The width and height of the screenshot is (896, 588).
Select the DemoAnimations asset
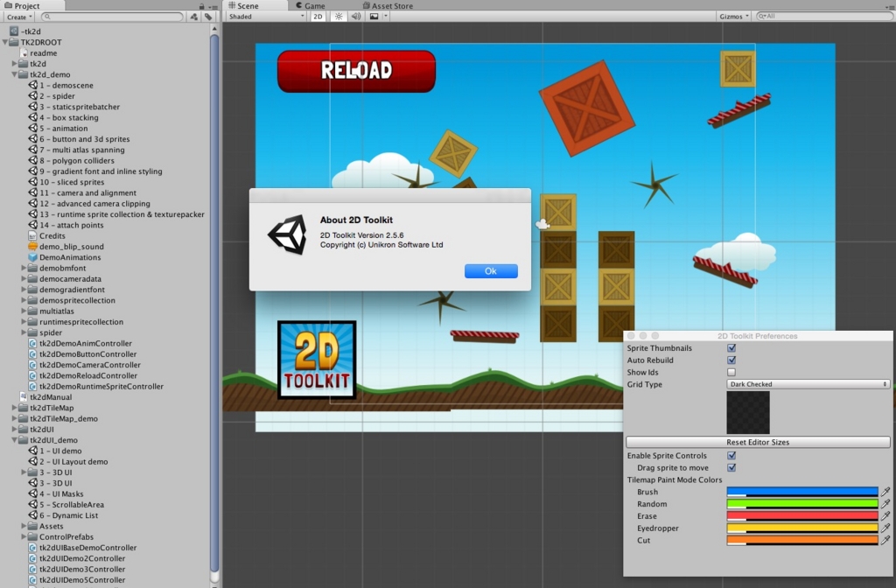pos(65,257)
